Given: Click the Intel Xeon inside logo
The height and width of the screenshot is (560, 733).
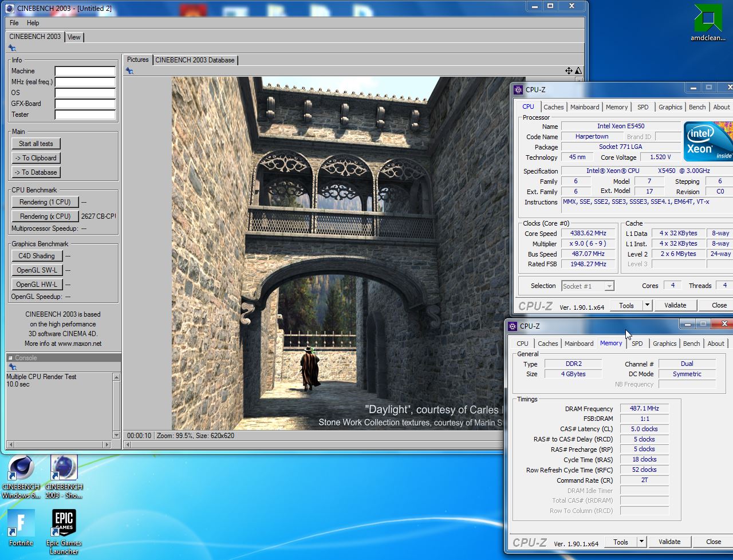Looking at the screenshot, I should tap(708, 141).
